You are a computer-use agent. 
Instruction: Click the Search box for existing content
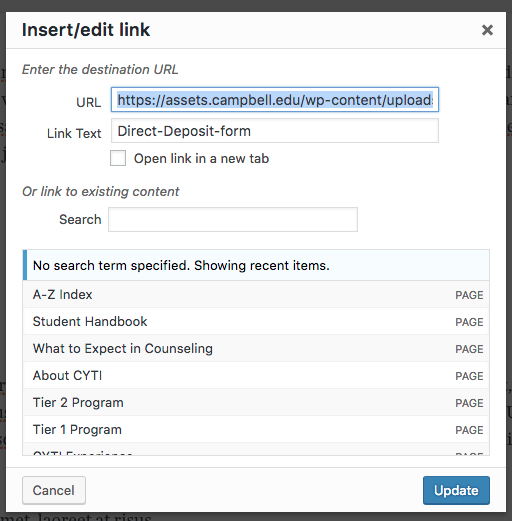tap(233, 219)
